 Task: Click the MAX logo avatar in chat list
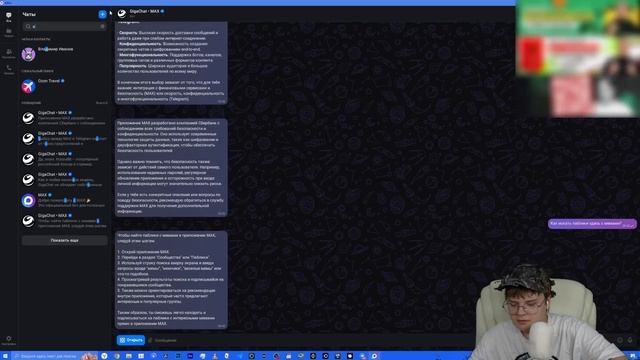pos(28,200)
